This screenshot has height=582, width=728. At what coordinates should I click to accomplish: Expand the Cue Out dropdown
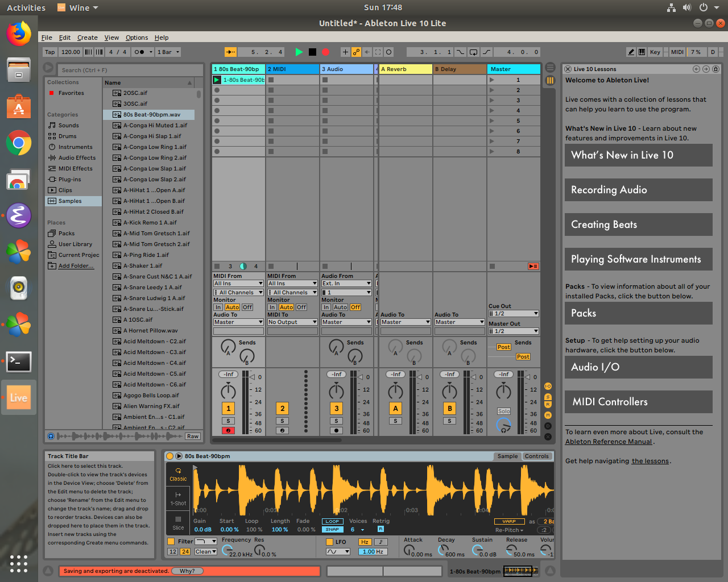pyautogui.click(x=513, y=314)
